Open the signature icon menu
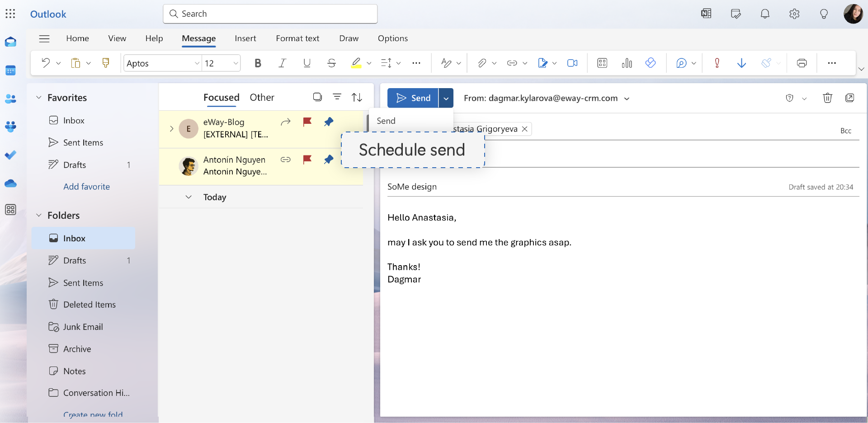The width and height of the screenshot is (868, 423). point(542,63)
